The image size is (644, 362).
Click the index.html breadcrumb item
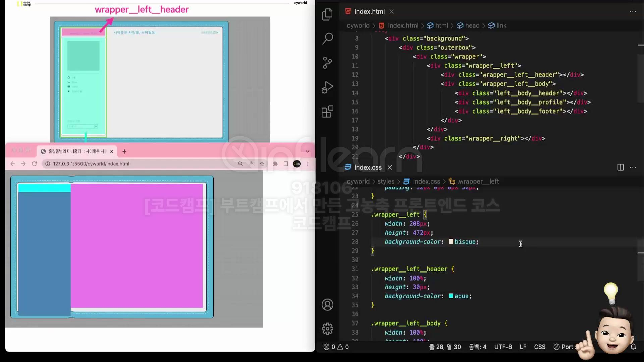click(x=399, y=26)
